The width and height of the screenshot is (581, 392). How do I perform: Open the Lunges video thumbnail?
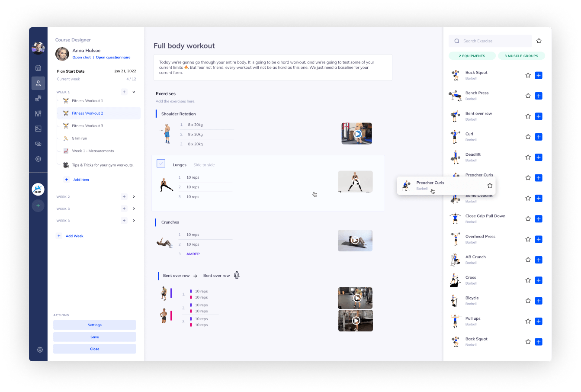(x=355, y=182)
